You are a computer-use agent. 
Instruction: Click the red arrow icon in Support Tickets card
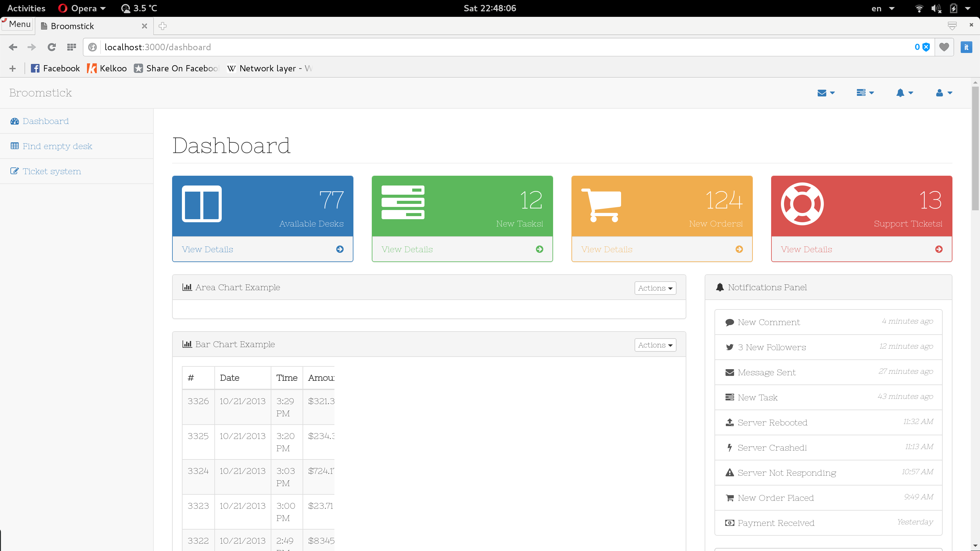pyautogui.click(x=939, y=249)
